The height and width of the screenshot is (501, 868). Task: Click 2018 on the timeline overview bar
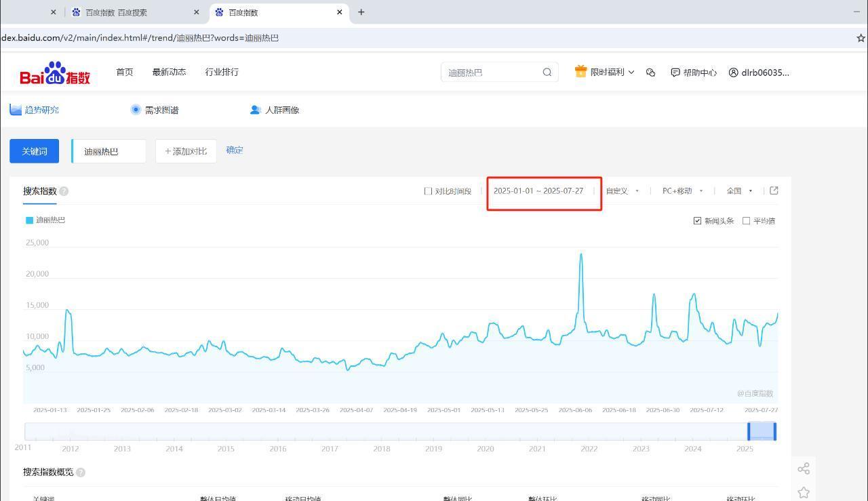coord(382,449)
